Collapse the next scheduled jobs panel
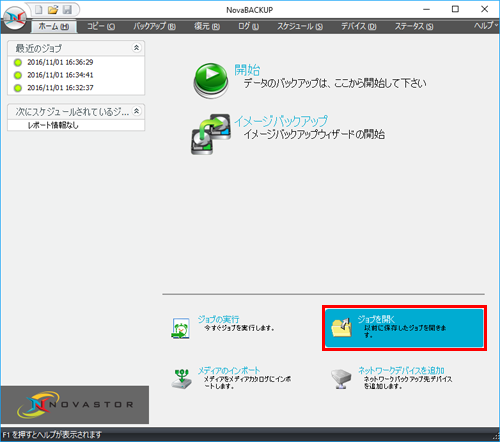This screenshot has height=442, width=500. click(x=136, y=111)
